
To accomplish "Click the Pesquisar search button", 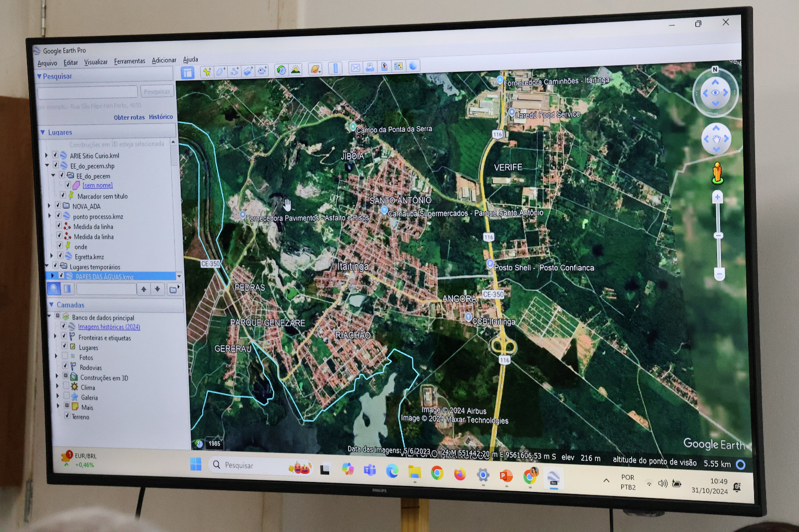I will click(157, 91).
